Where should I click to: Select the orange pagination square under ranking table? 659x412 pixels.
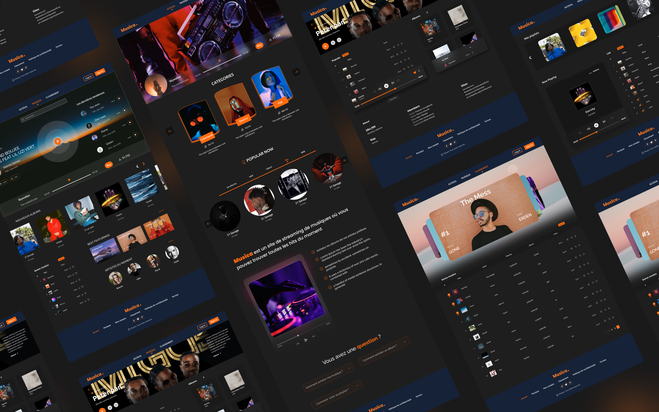click(618, 327)
